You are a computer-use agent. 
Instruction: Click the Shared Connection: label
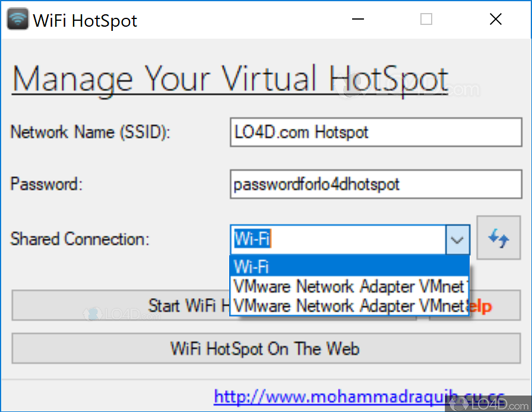[80, 239]
